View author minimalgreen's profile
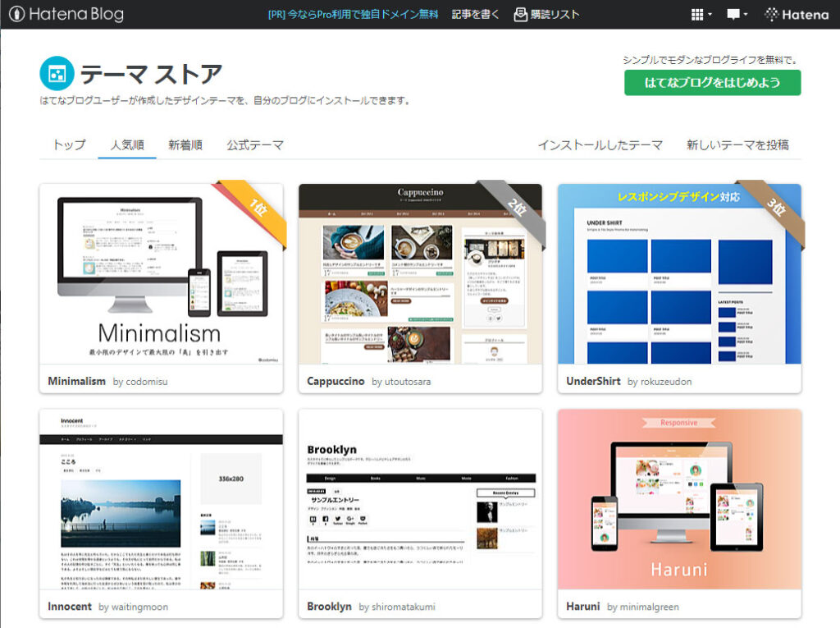 click(x=650, y=607)
